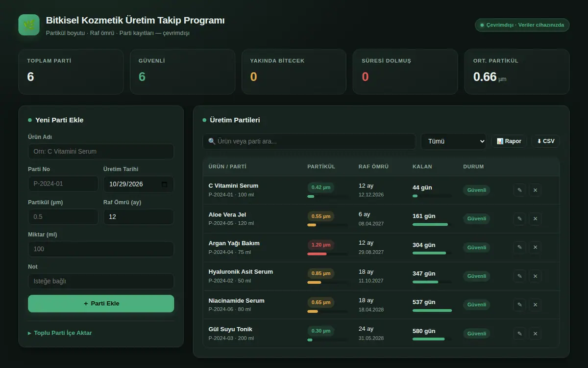Select the TOPLAM PARTİ summary card
The width and height of the screenshot is (588, 368).
(71, 72)
